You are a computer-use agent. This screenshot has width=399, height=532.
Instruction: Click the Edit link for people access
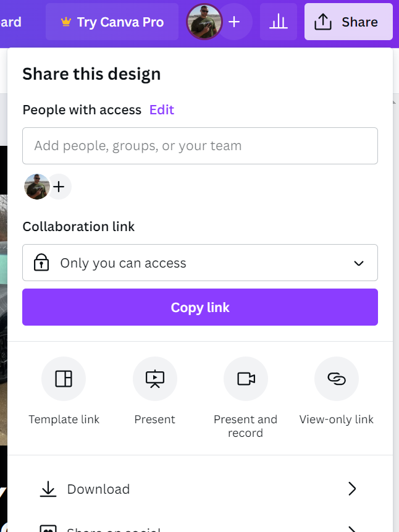pos(162,110)
